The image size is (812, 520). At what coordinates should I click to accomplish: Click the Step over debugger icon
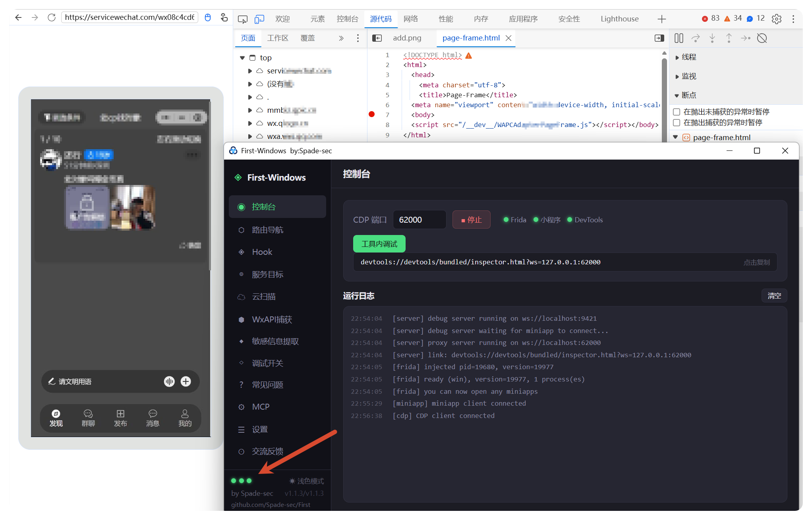point(696,38)
